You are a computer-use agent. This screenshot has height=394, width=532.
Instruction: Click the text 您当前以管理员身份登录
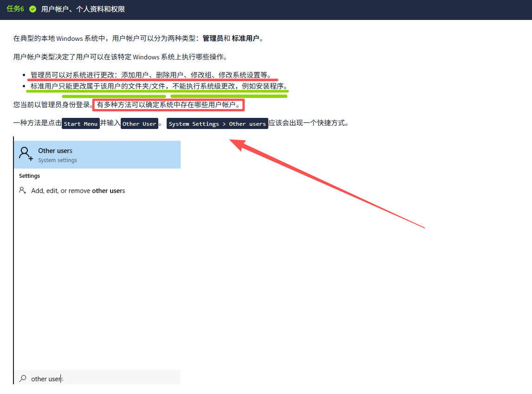pos(53,105)
